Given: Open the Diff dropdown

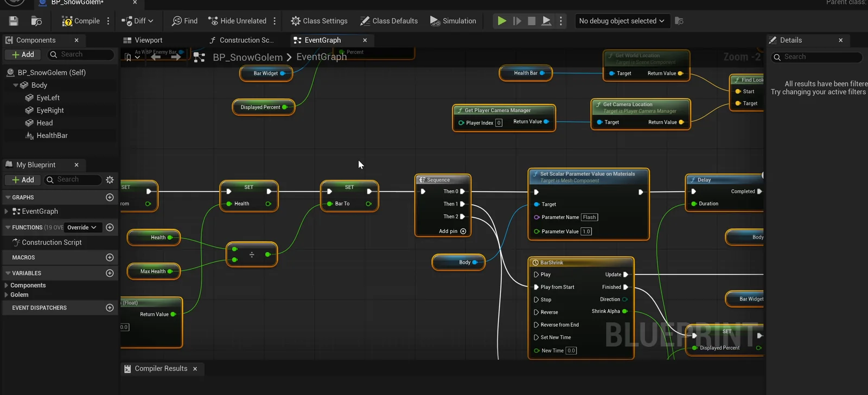Looking at the screenshot, I should click(x=138, y=21).
